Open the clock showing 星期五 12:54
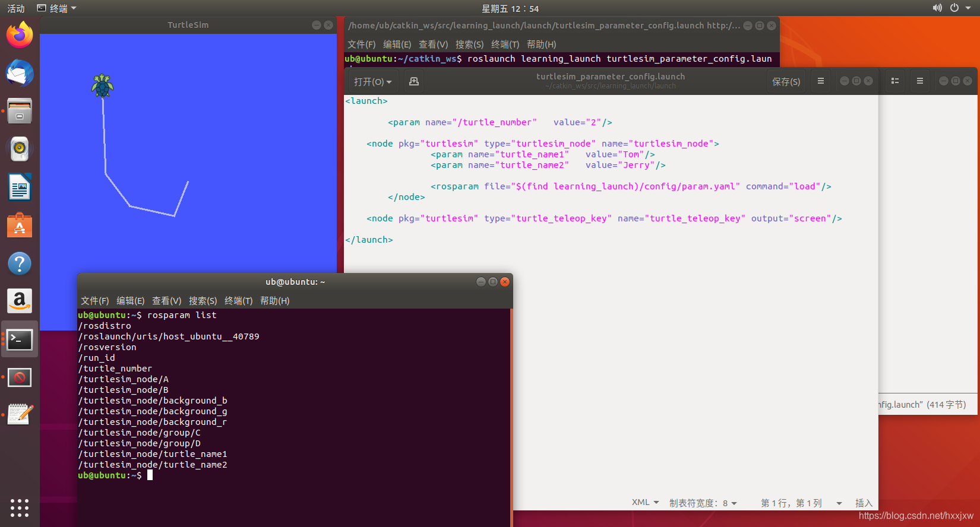 tap(510, 8)
